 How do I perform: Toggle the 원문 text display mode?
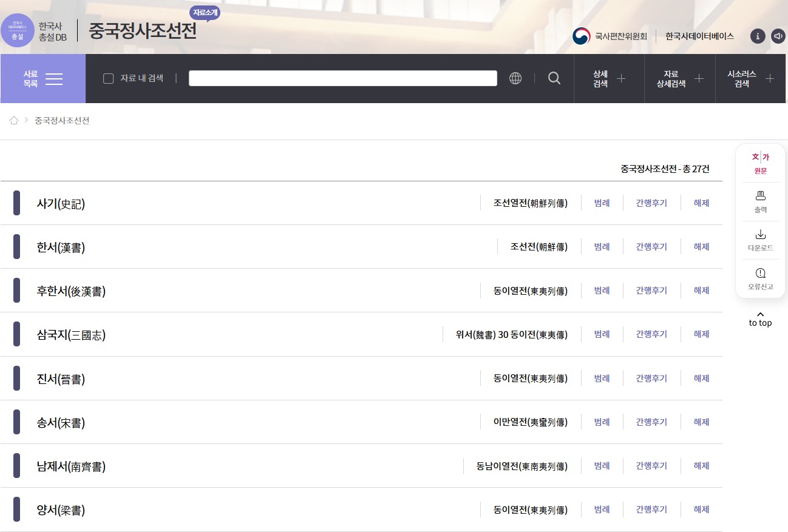(760, 163)
